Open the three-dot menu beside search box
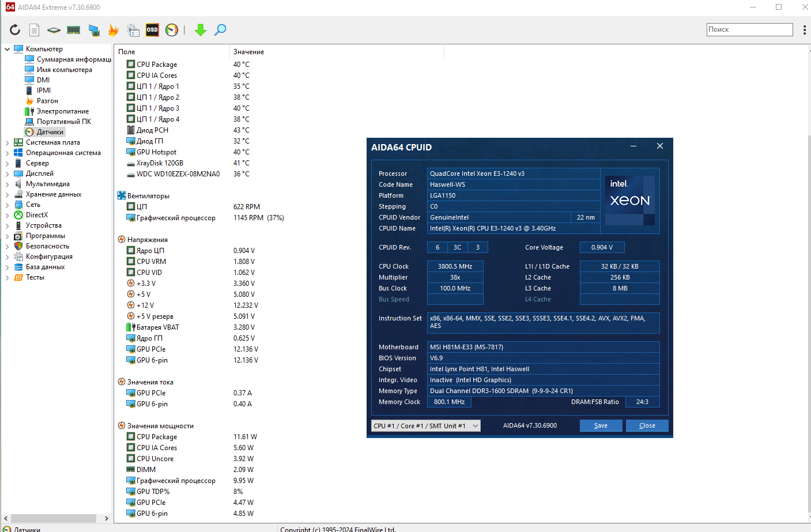This screenshot has width=811, height=532. 805,30
